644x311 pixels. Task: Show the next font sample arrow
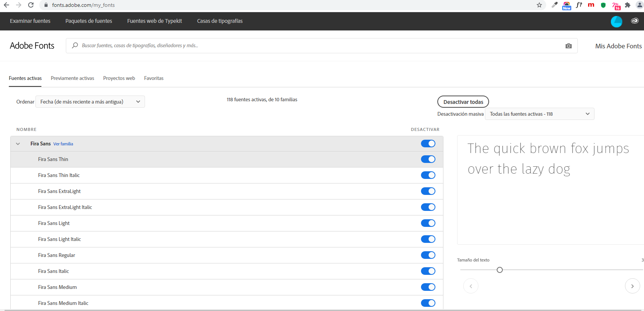(x=632, y=286)
